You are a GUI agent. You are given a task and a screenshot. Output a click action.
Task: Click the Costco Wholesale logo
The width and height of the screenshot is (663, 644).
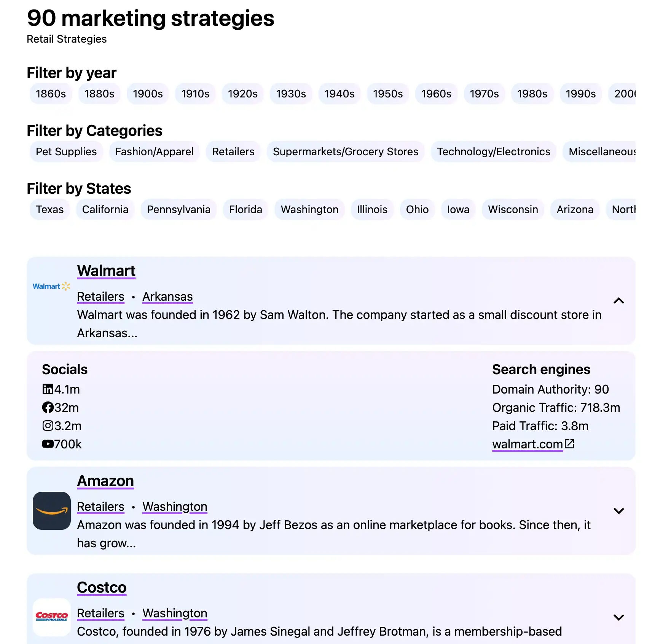pos(51,617)
